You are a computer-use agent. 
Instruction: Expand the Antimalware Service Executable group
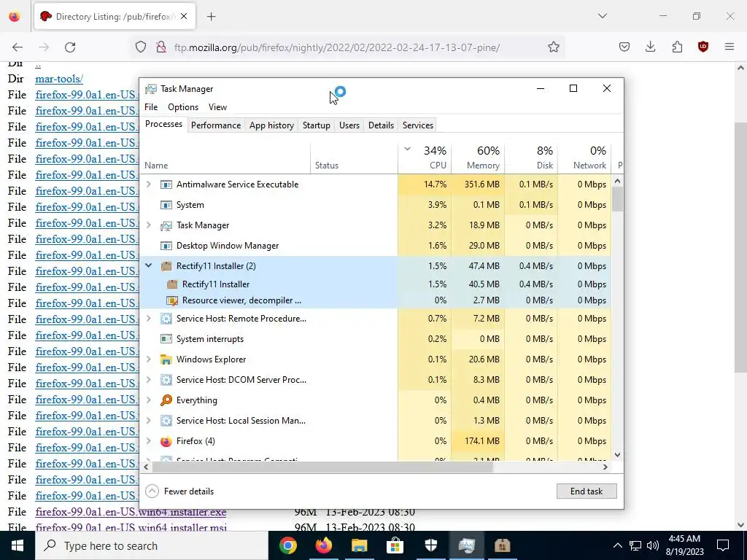(x=149, y=184)
